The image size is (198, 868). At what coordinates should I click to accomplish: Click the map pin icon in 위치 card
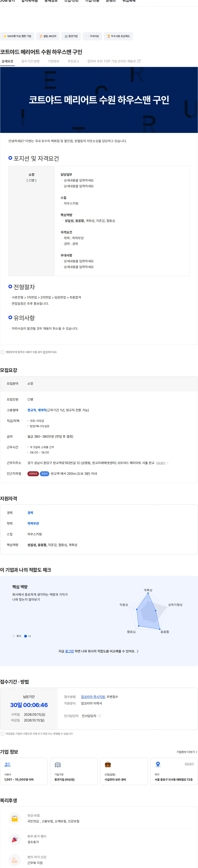point(158,765)
